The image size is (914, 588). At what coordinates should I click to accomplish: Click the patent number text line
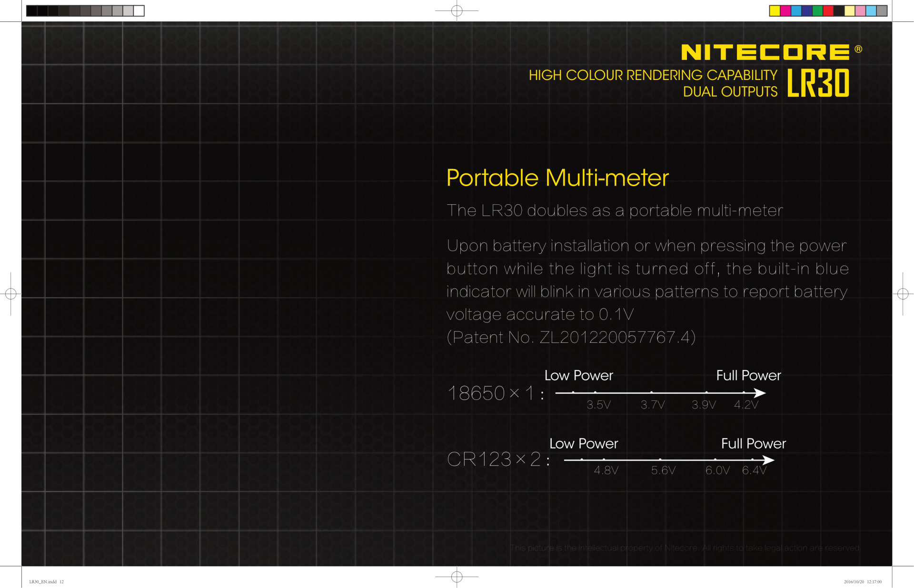(571, 337)
